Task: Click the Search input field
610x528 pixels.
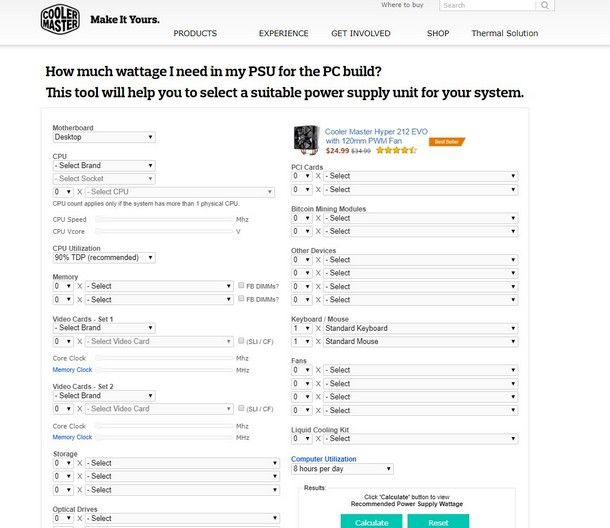Action: pyautogui.click(x=487, y=5)
